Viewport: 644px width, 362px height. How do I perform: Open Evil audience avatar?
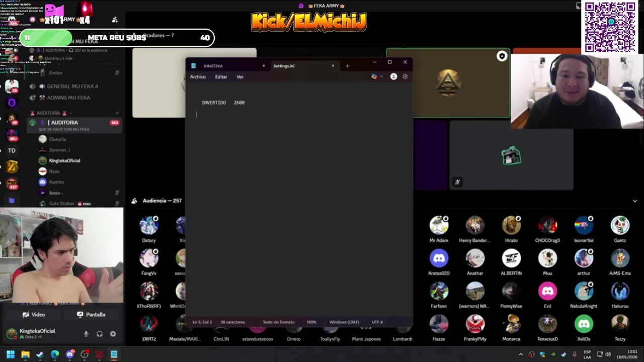pyautogui.click(x=547, y=291)
